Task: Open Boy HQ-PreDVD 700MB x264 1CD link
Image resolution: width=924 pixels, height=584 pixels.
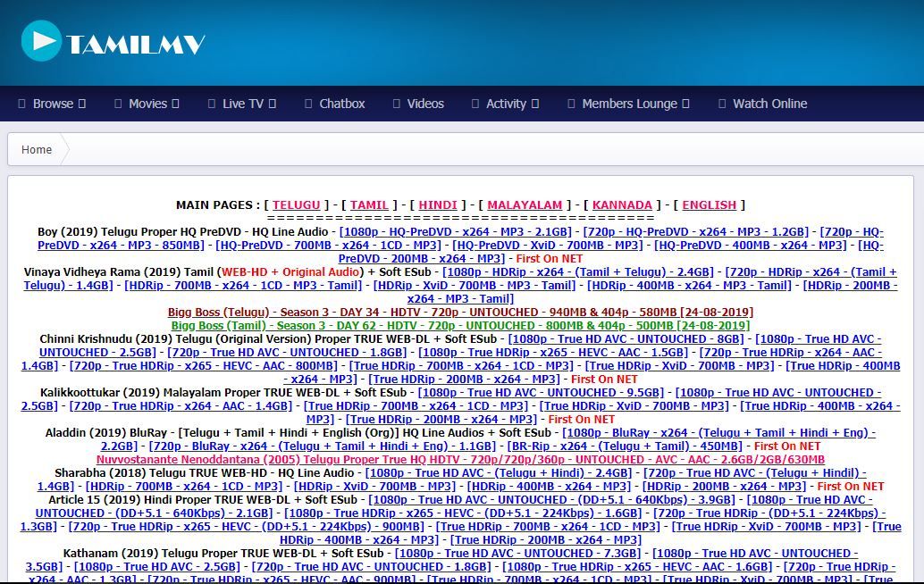Action: tap(328, 246)
